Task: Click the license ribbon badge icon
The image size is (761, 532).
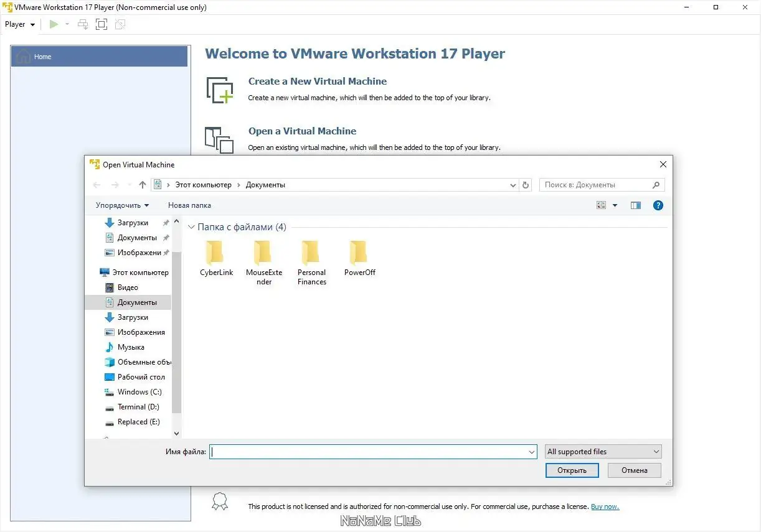Action: click(219, 502)
